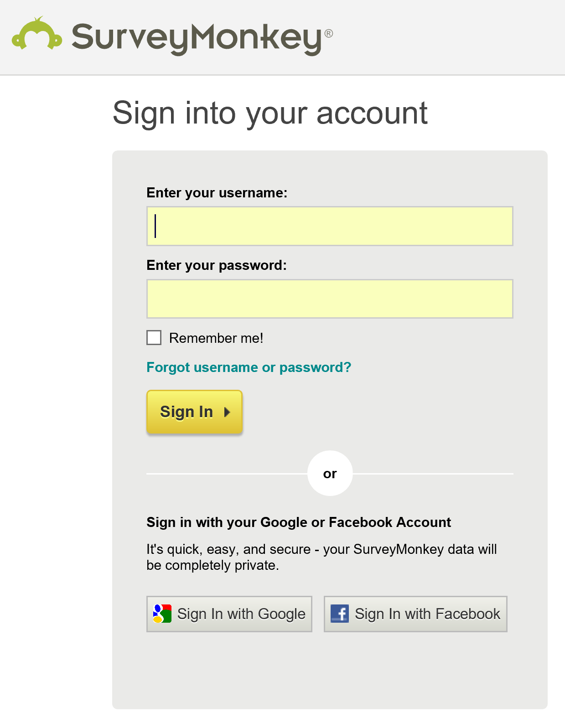565x728 pixels.
Task: Click into the password input field
Action: click(330, 299)
